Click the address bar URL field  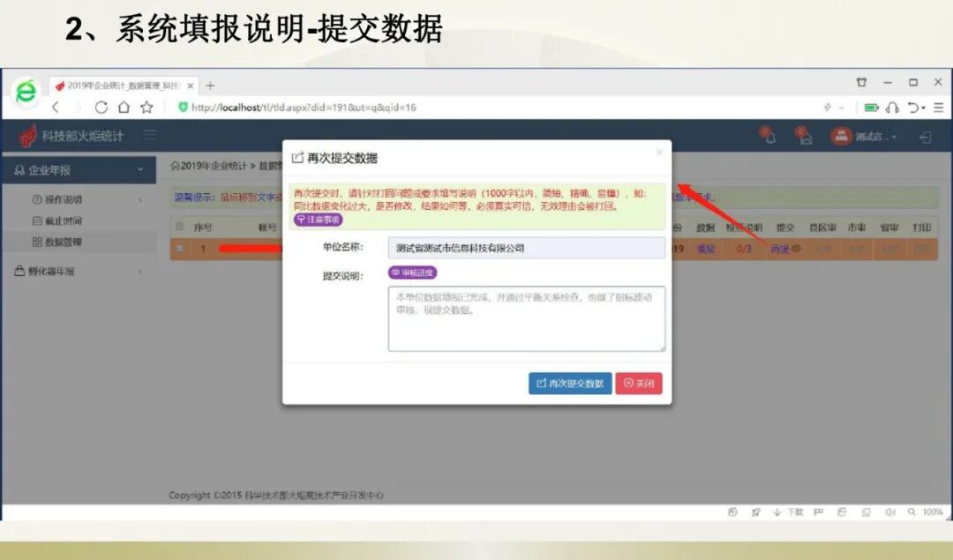click(x=304, y=108)
